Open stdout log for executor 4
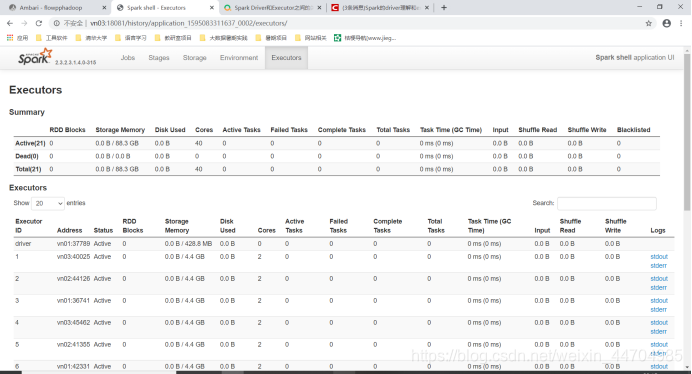The height and width of the screenshot is (374, 692). point(659,323)
